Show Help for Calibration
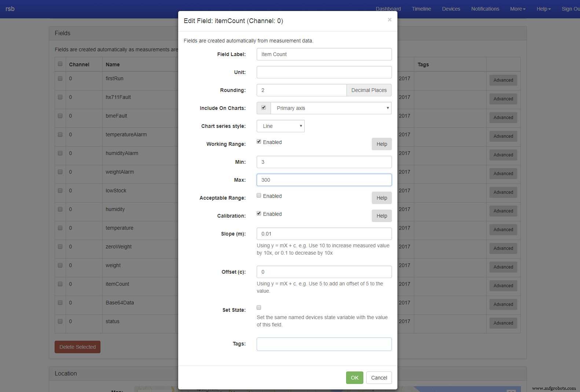This screenshot has height=392, width=580. pyautogui.click(x=382, y=216)
